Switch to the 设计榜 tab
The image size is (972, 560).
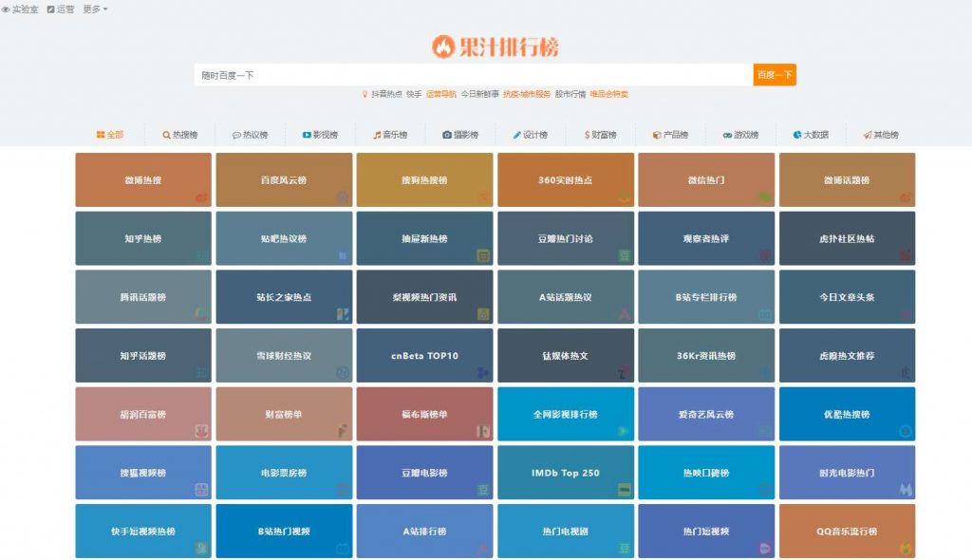click(x=531, y=135)
